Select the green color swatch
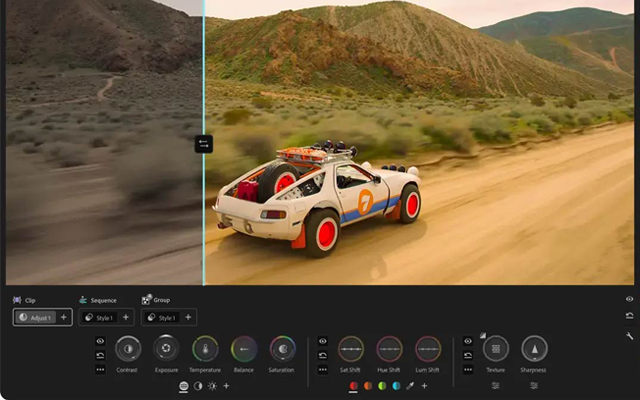Viewport: 640px width, 400px height. click(382, 386)
